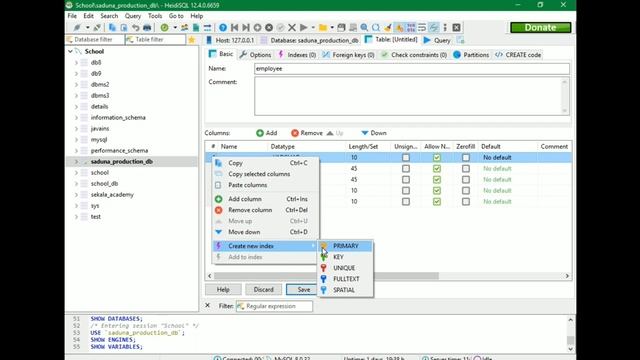Screen dimensions: 640x360
Task: Collapse the School session tree node
Action: point(70,51)
